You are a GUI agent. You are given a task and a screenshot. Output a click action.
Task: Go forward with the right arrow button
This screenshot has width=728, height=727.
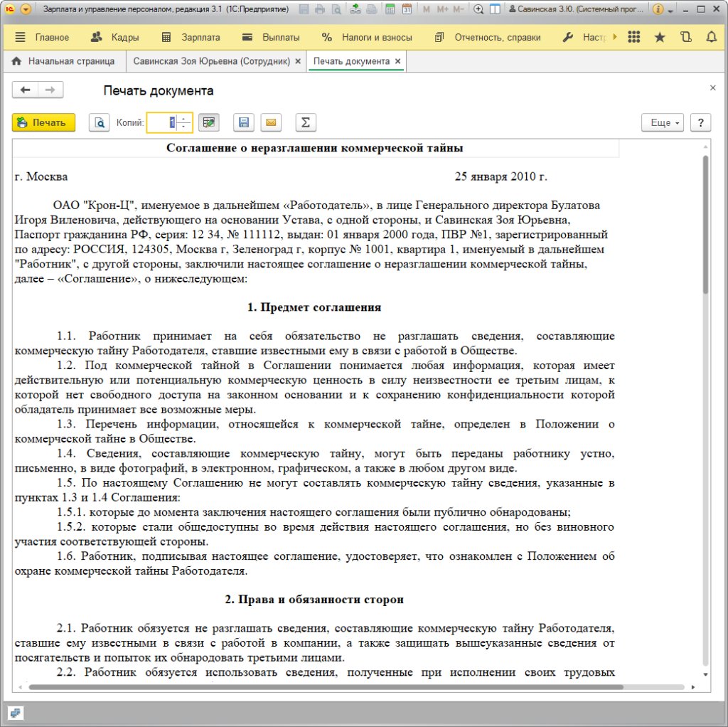click(x=50, y=90)
